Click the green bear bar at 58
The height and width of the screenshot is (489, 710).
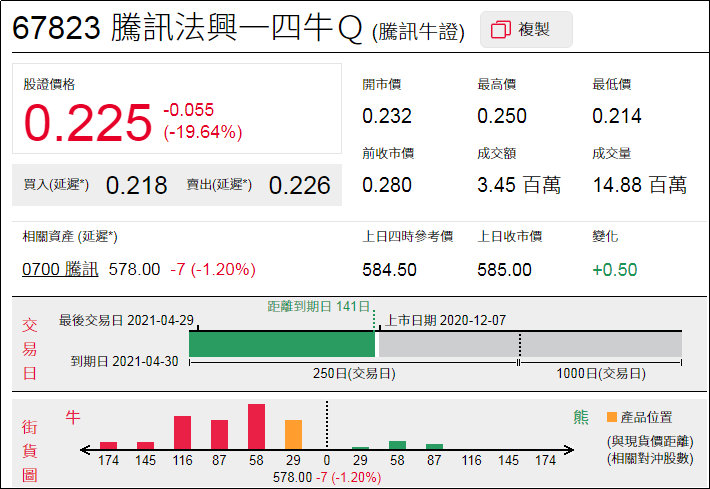tap(398, 445)
